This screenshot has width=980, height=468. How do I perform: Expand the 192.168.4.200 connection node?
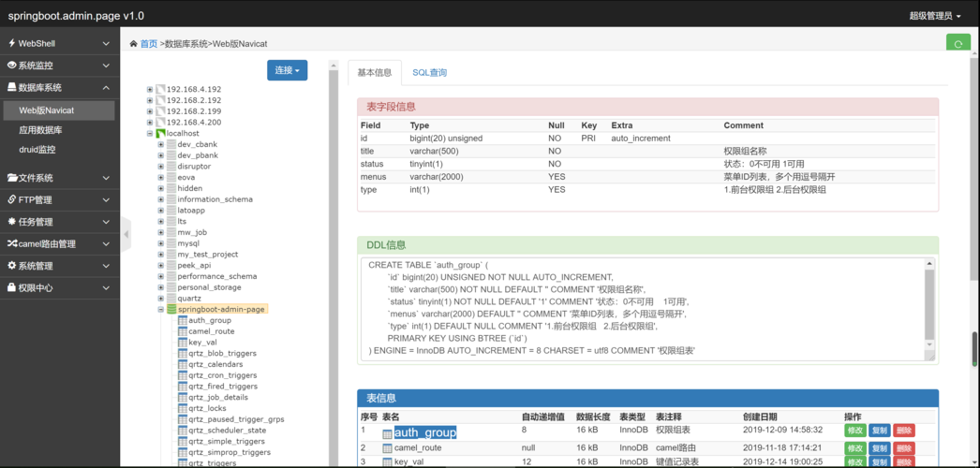[x=150, y=123]
